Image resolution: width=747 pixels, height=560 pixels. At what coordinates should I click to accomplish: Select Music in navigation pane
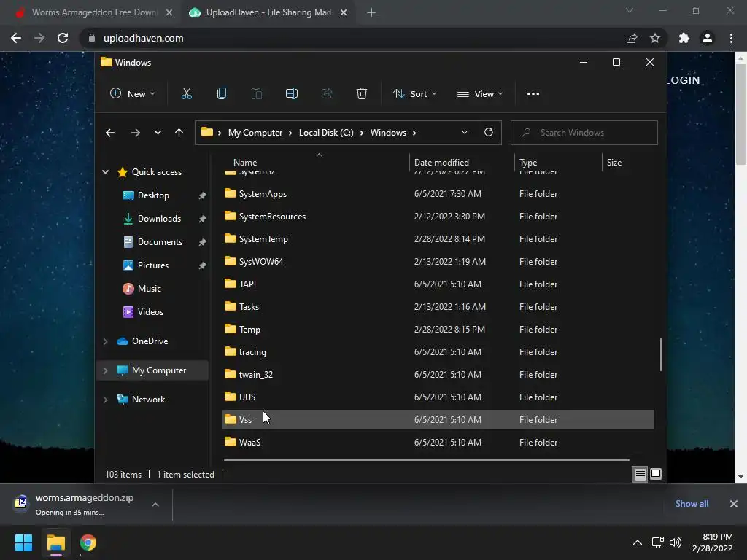[149, 289]
